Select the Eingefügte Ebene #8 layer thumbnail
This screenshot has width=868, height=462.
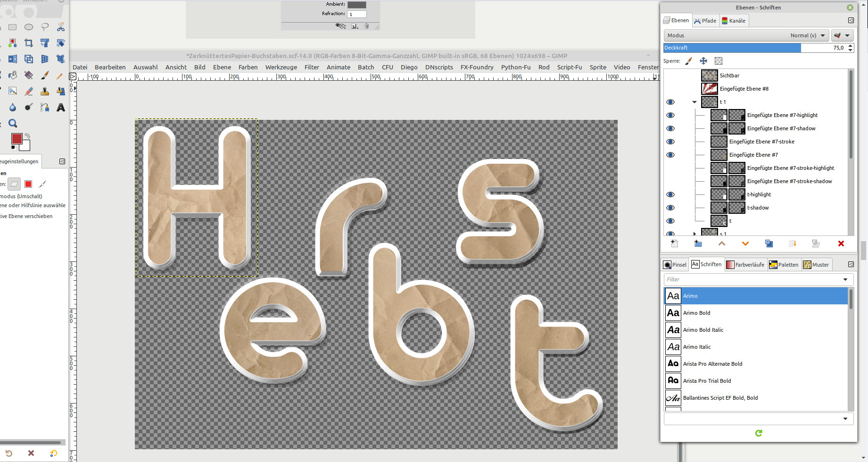pyautogui.click(x=710, y=89)
